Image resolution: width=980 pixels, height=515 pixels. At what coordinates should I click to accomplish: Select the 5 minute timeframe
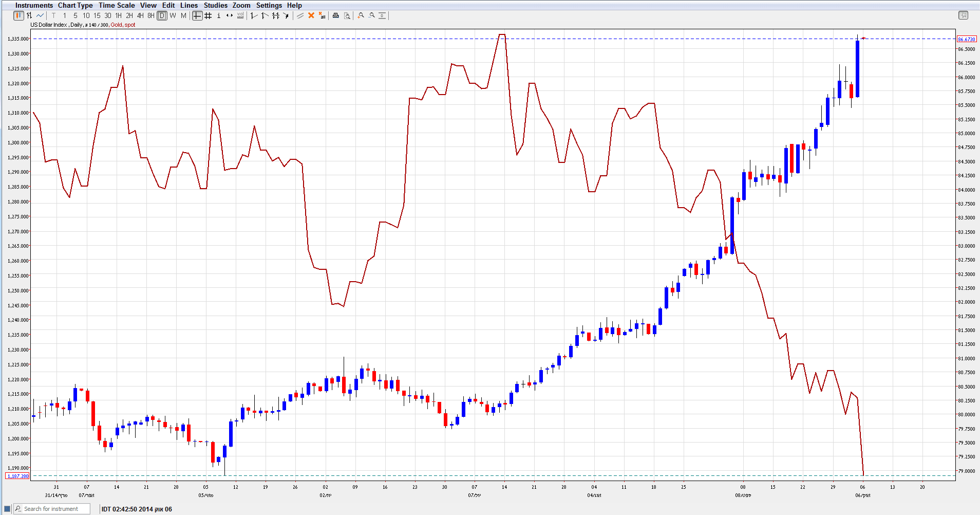pos(76,15)
